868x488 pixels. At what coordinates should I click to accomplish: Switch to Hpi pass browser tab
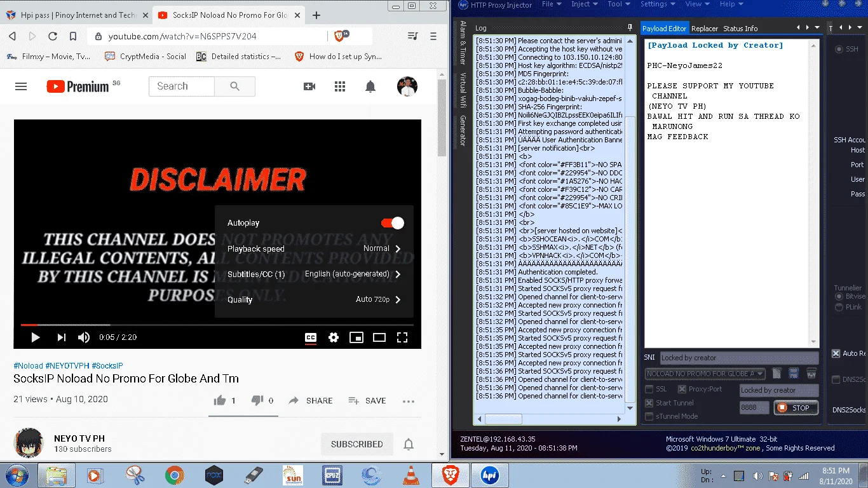click(x=78, y=15)
